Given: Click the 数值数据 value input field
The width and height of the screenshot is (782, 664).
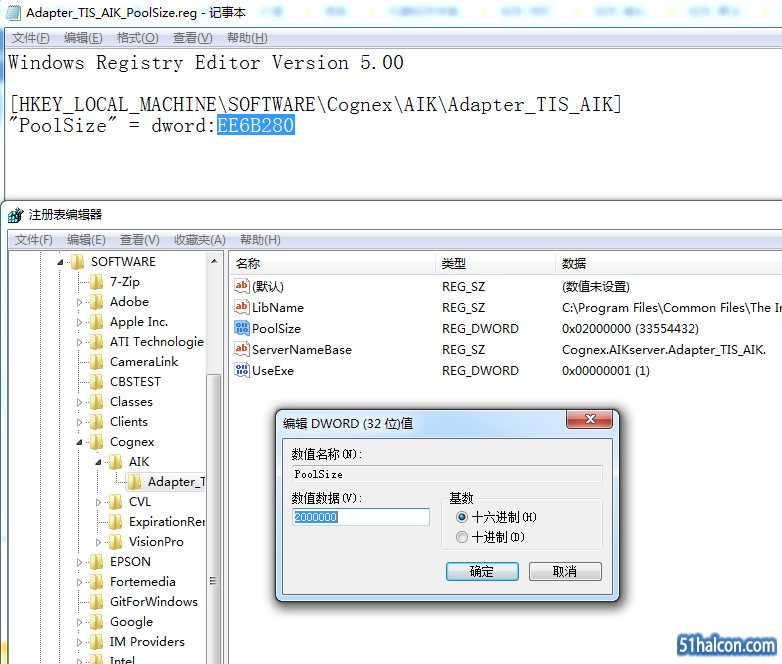Looking at the screenshot, I should pyautogui.click(x=361, y=517).
